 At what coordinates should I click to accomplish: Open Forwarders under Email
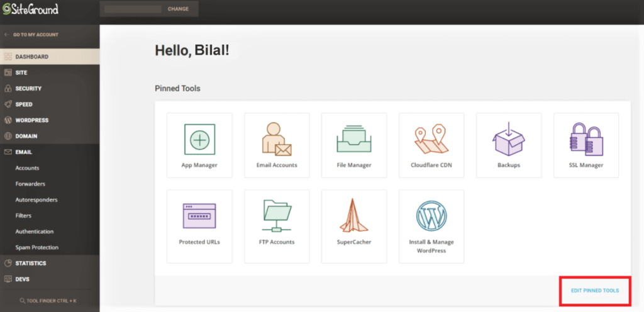click(30, 184)
